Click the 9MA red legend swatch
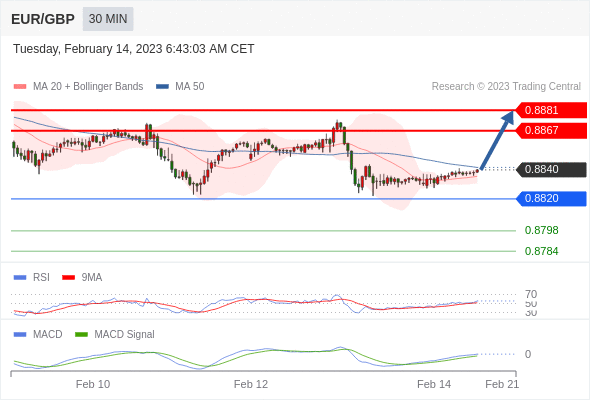The width and height of the screenshot is (590, 400). click(68, 278)
